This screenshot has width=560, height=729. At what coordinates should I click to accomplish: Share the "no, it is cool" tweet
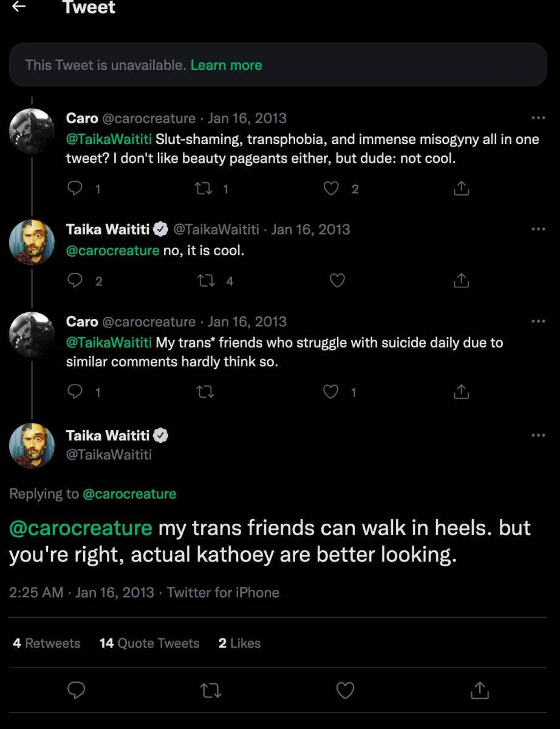tap(462, 281)
